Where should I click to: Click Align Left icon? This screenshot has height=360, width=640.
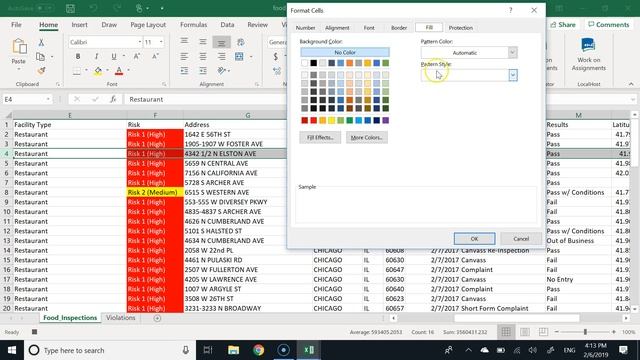click(x=184, y=56)
